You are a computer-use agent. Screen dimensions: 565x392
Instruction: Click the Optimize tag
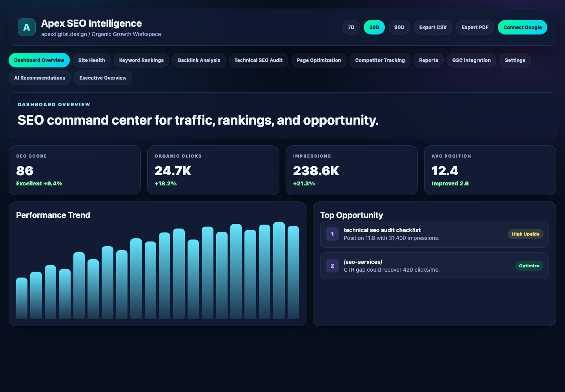tap(529, 266)
